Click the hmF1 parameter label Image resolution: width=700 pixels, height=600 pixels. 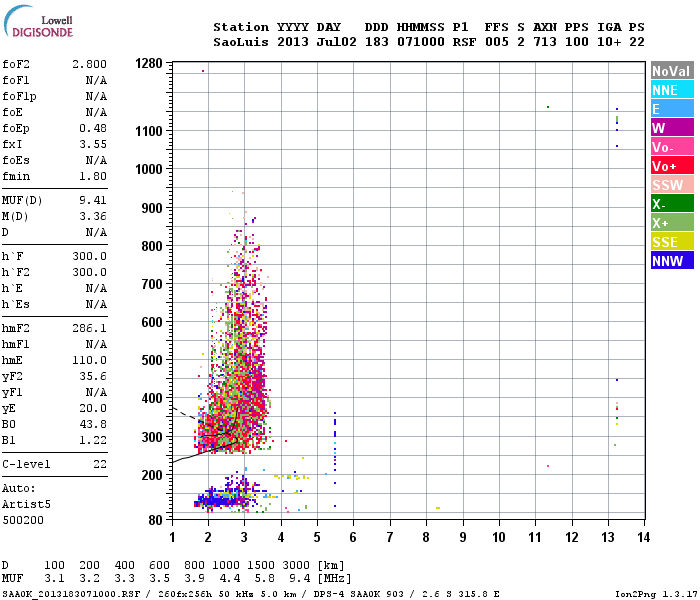pos(16,345)
